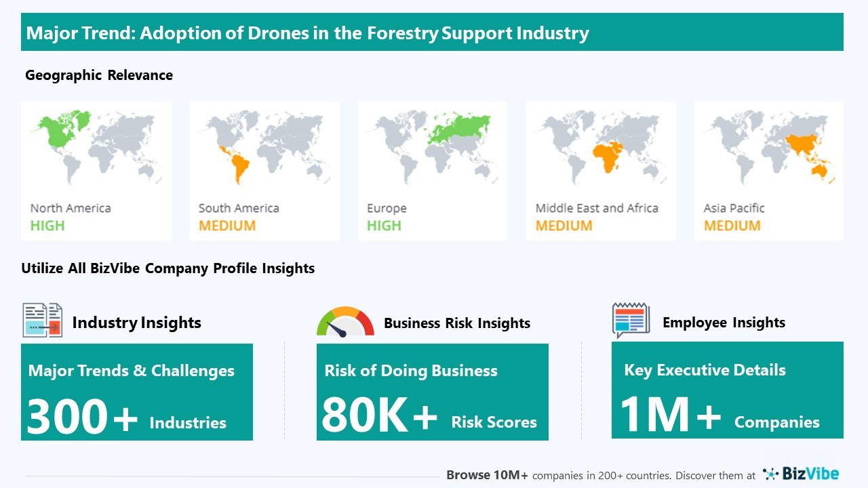Click the Employee Insights heading
This screenshot has height=488, width=868.
(724, 323)
